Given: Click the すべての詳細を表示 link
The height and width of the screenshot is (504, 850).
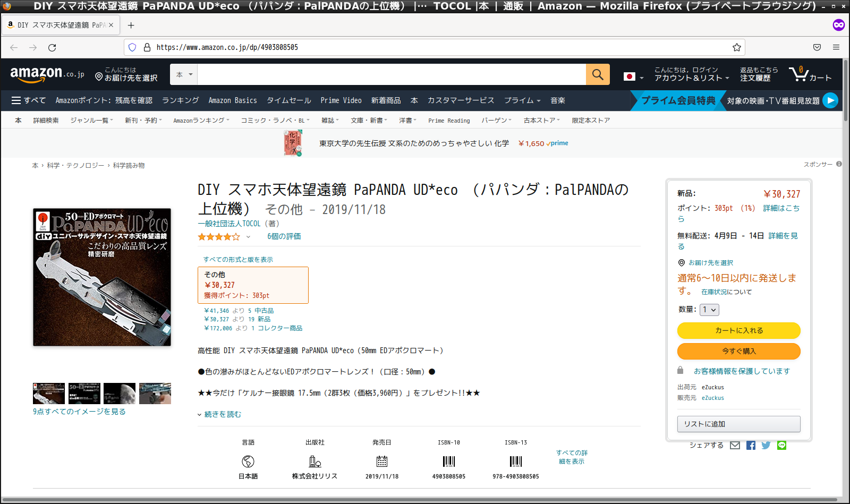Looking at the screenshot, I should [572, 457].
